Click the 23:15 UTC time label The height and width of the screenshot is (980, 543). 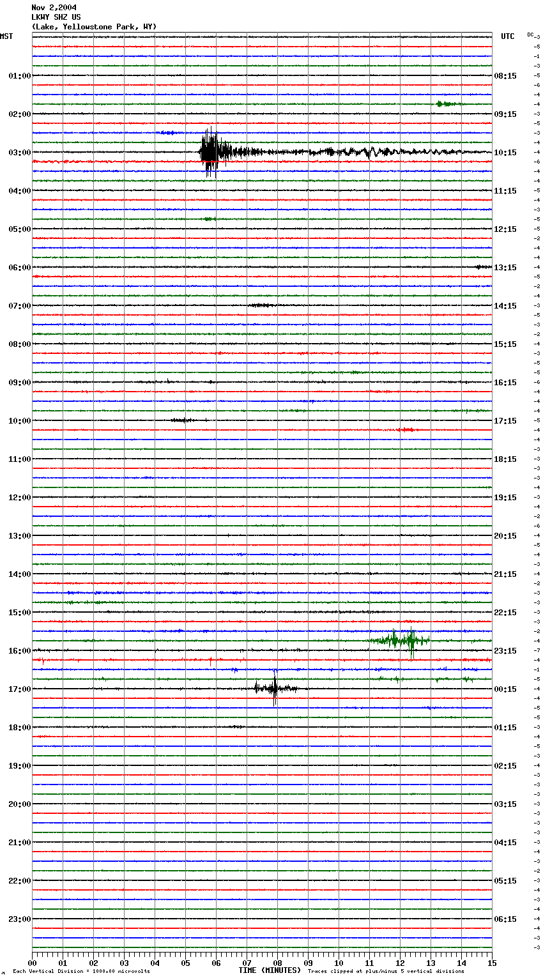[x=505, y=651]
